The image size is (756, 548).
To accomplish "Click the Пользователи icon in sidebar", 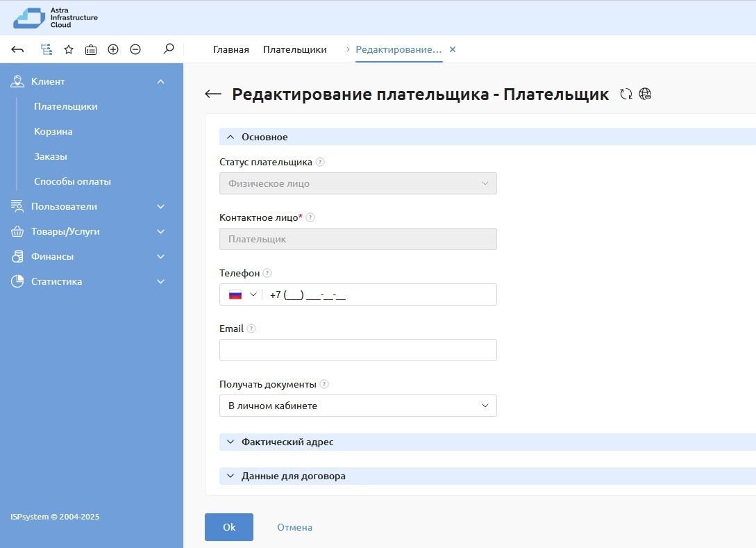I will 17,206.
